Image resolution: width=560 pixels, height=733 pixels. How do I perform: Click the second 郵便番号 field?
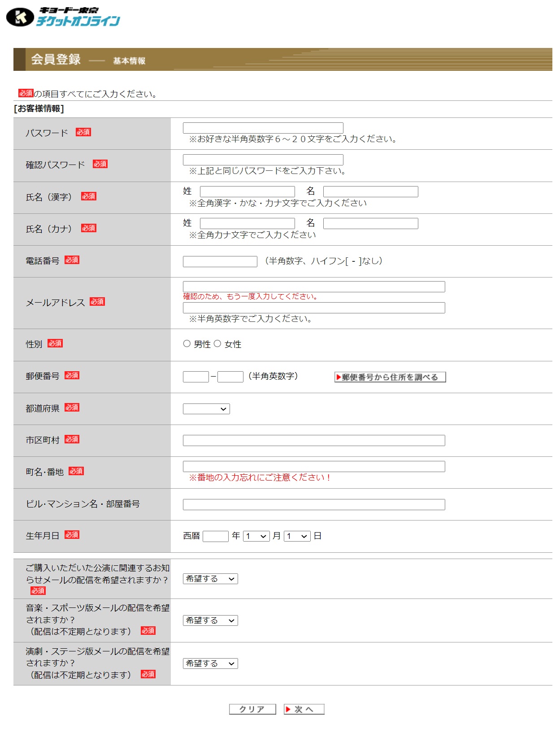click(230, 377)
